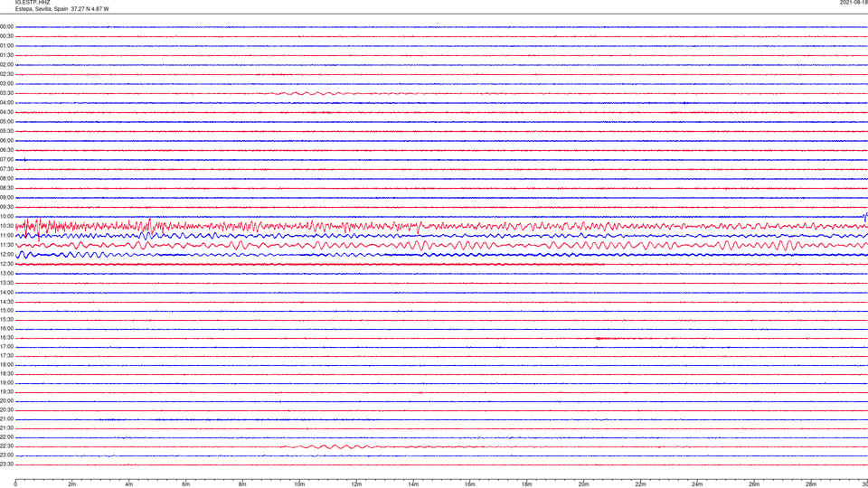
Task: Select the 00:00 trace time label
Action: click(x=6, y=26)
